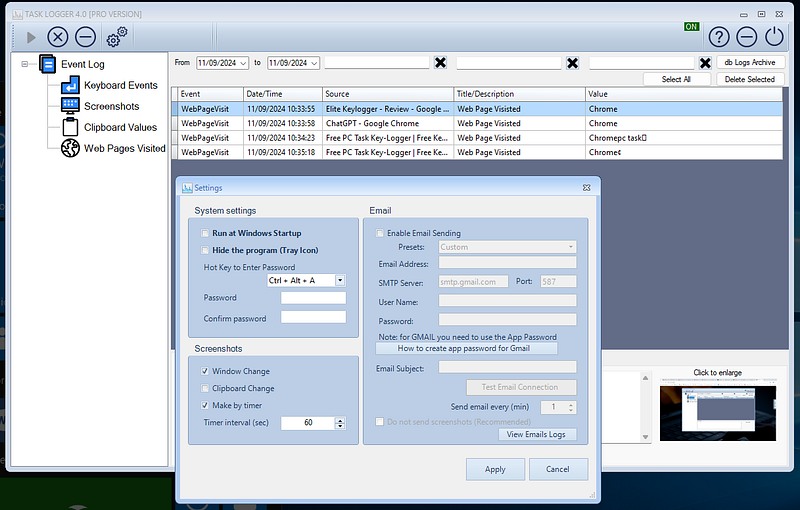Clear the second filter field with X
This screenshot has width=800, height=510.
(x=572, y=63)
